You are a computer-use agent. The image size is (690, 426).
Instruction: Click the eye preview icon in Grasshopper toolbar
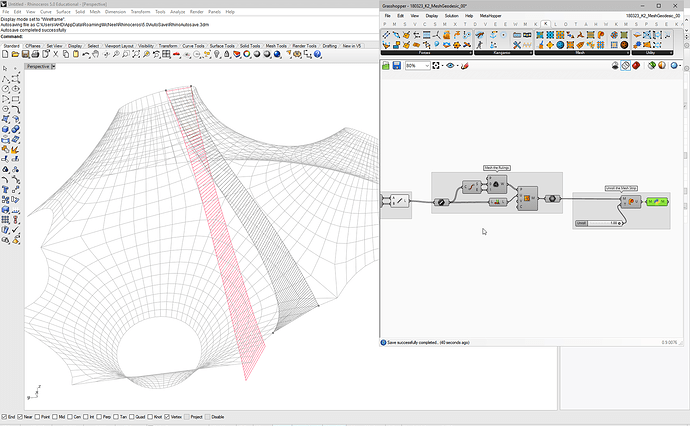tap(450, 66)
